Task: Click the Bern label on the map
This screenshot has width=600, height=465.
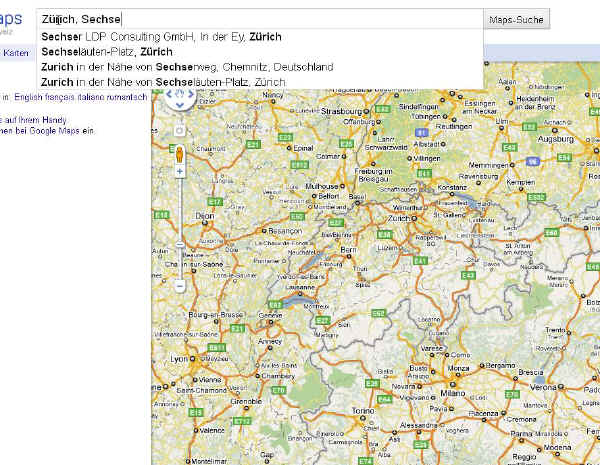Action: pos(348,250)
